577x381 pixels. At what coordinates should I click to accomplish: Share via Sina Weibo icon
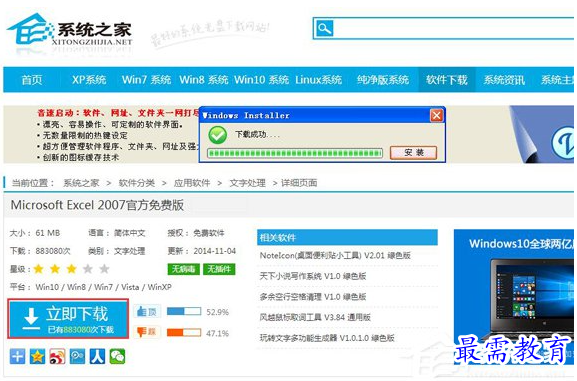pyautogui.click(x=57, y=356)
